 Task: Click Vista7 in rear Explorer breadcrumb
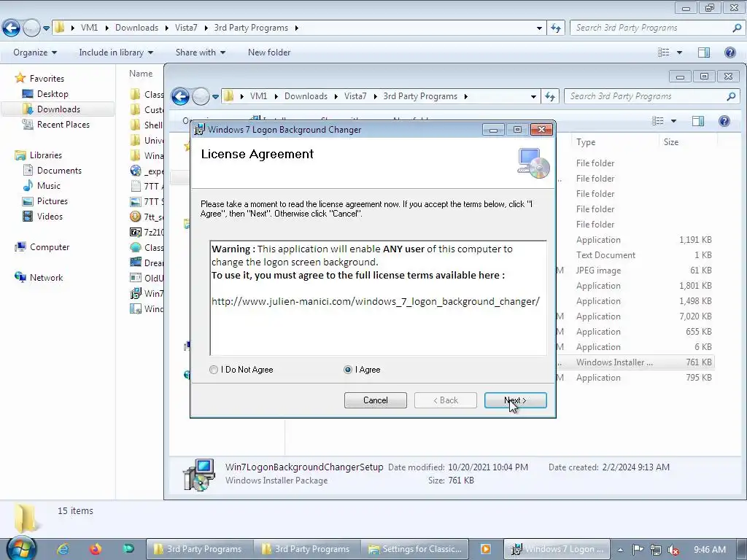tap(186, 28)
